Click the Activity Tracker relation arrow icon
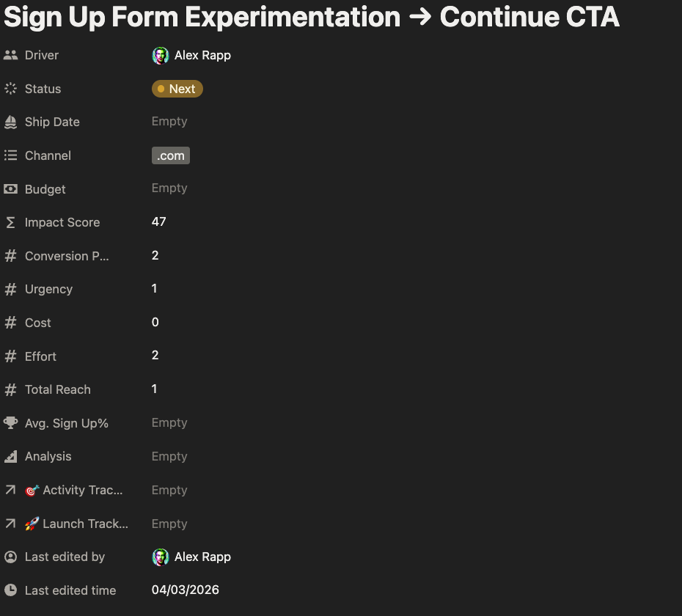Image resolution: width=682 pixels, height=616 pixels. [x=10, y=490]
